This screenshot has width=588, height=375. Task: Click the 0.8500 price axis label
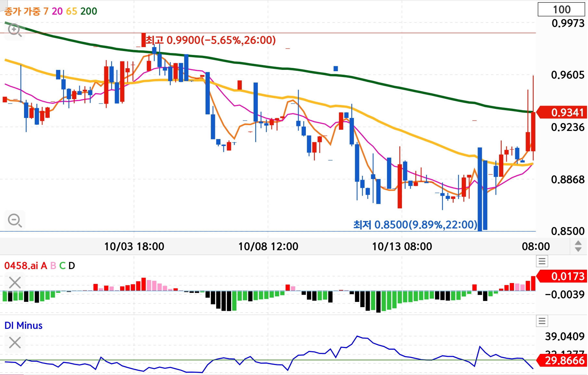tap(568, 231)
